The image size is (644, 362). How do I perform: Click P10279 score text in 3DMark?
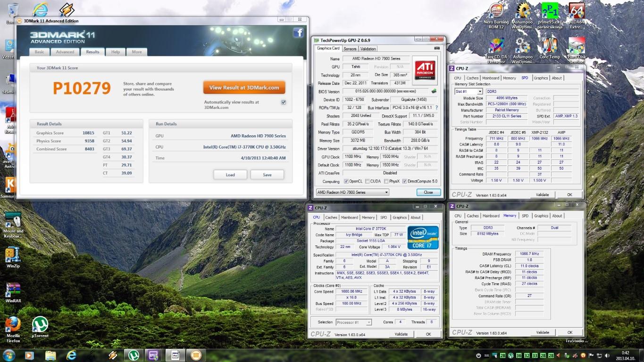pyautogui.click(x=83, y=88)
